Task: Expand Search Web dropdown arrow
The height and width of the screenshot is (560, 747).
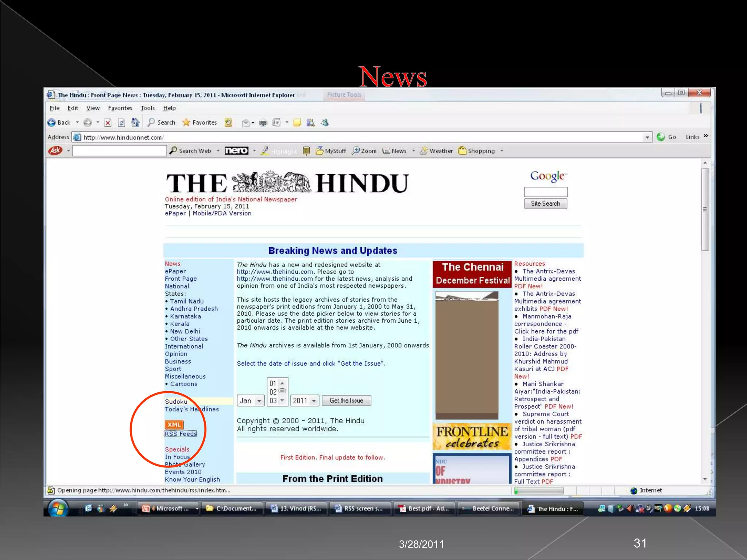Action: point(218,151)
